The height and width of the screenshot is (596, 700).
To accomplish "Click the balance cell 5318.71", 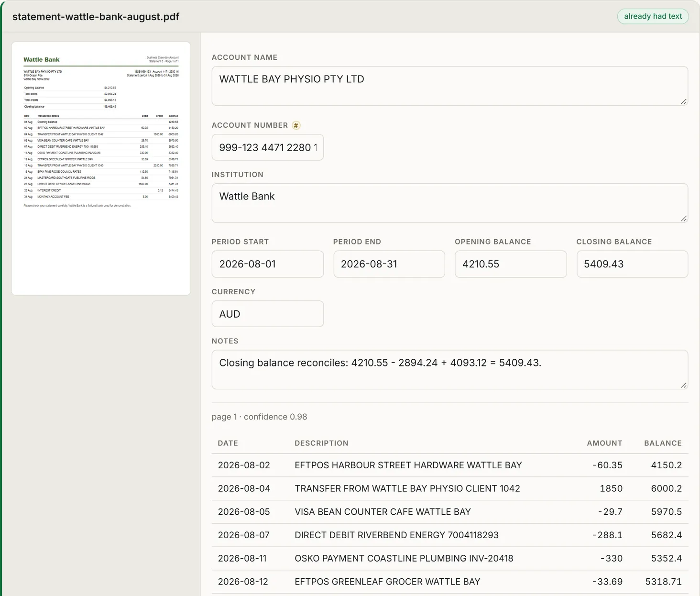I will click(x=664, y=582).
